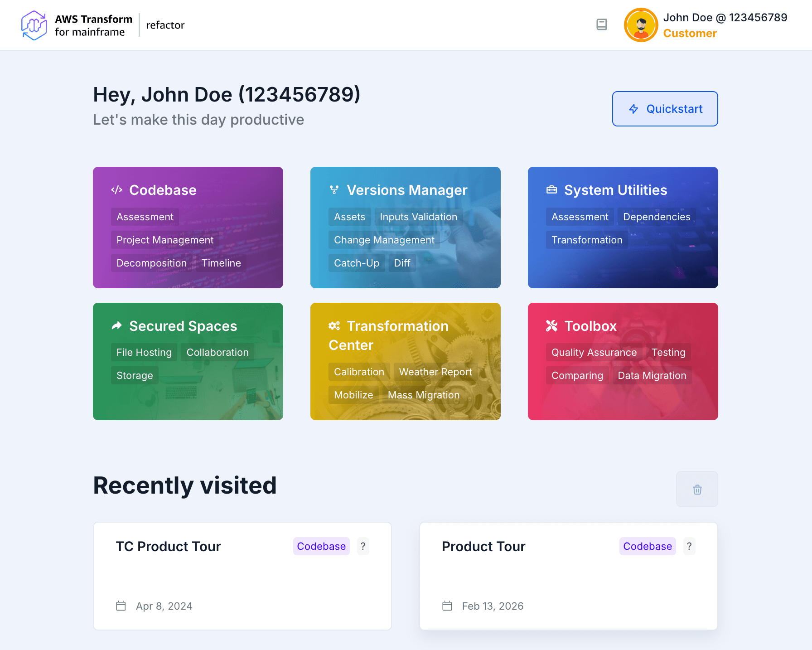Open Inputs Validation in Versions Manager
The width and height of the screenshot is (812, 650).
(418, 217)
